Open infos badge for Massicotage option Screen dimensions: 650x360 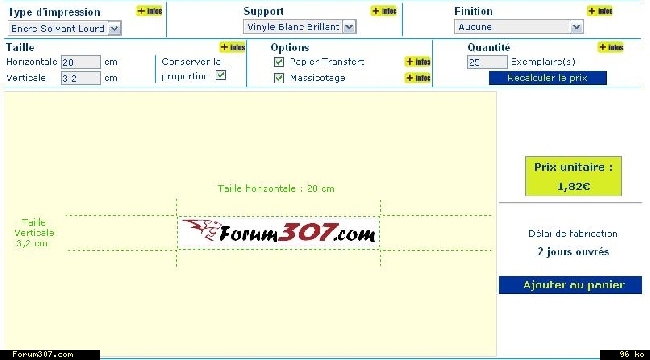point(418,78)
